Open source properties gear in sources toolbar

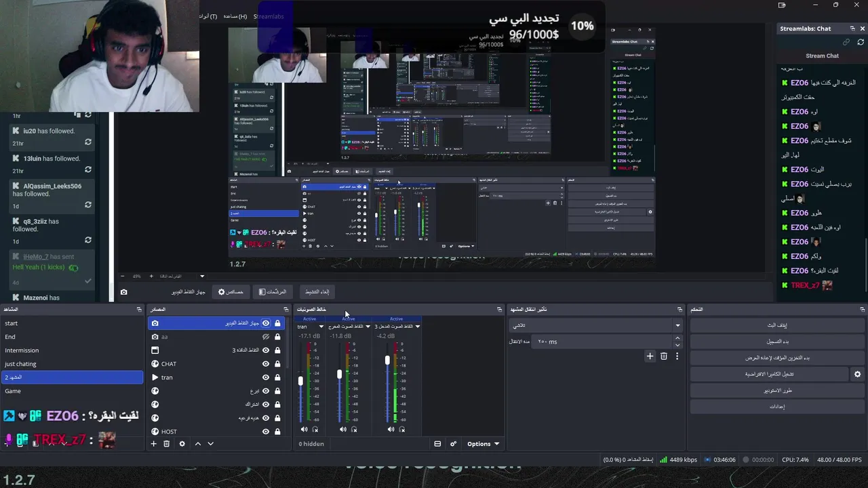tap(182, 444)
